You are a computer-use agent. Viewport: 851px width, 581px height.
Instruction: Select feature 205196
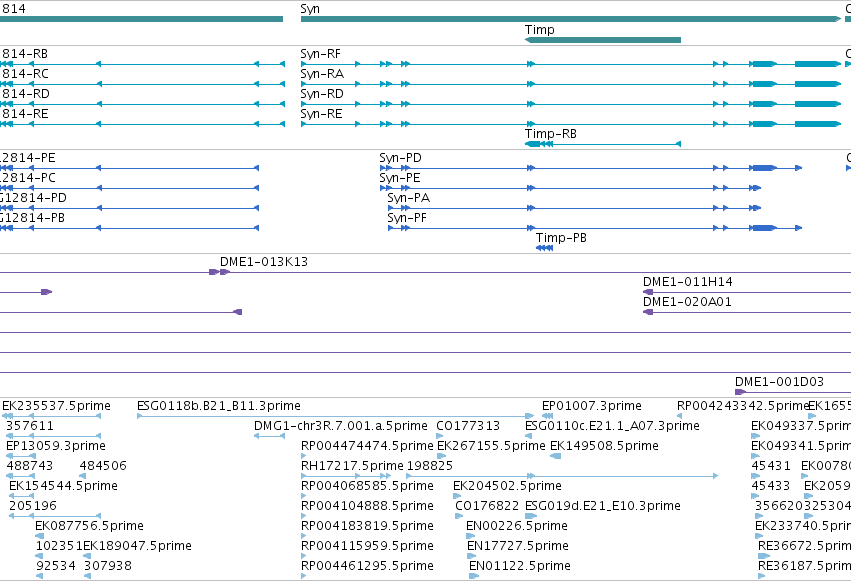33,506
